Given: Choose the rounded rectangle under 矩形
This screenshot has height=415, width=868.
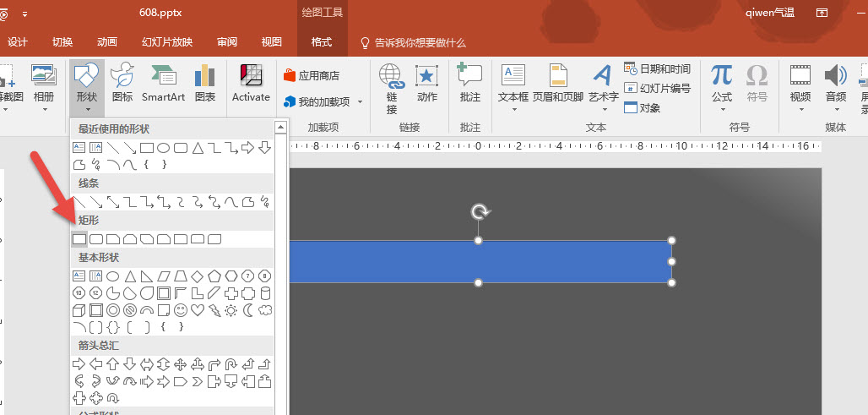Looking at the screenshot, I should [96, 239].
